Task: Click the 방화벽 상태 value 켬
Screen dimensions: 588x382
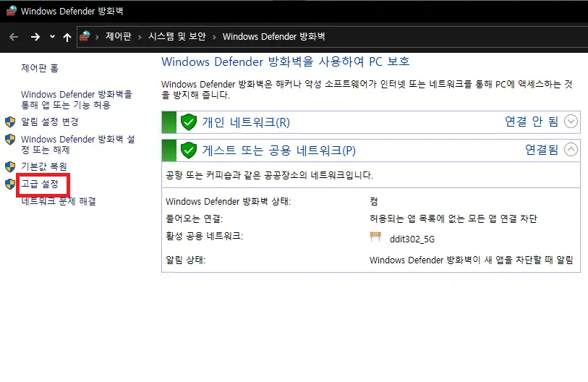Action: pyautogui.click(x=374, y=201)
